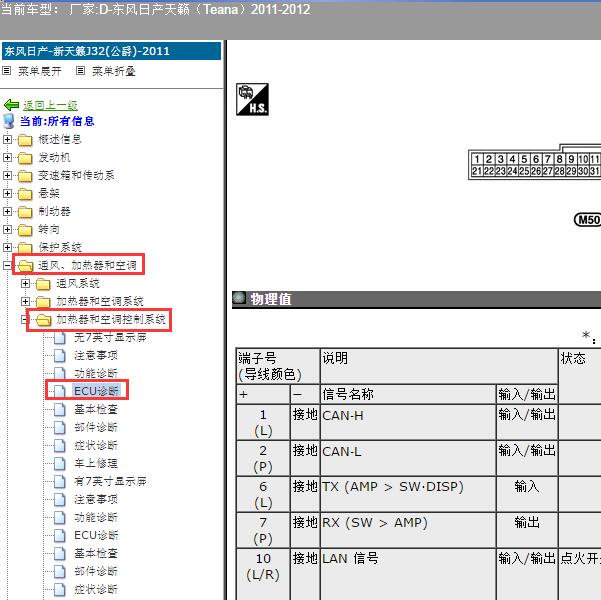Expand the 发动机 tree node
The width and height of the screenshot is (601, 600).
click(7, 157)
